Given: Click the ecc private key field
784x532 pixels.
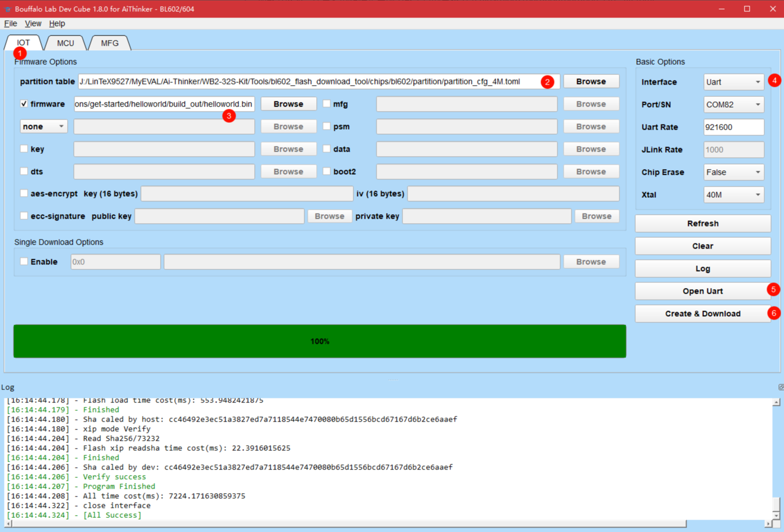Looking at the screenshot, I should [486, 216].
